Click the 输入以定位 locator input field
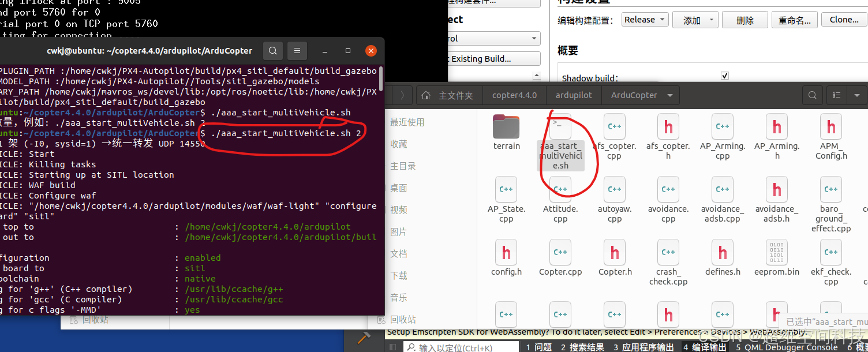 click(462, 347)
